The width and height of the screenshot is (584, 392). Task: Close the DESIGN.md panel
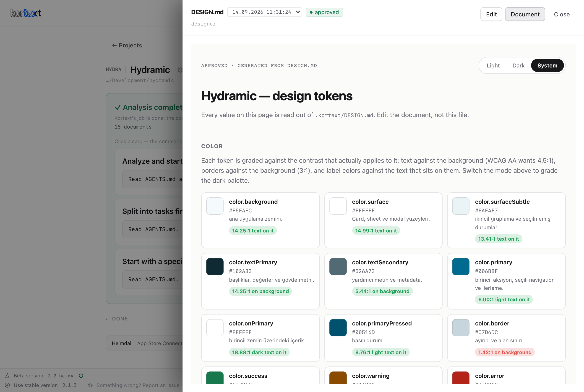click(562, 14)
